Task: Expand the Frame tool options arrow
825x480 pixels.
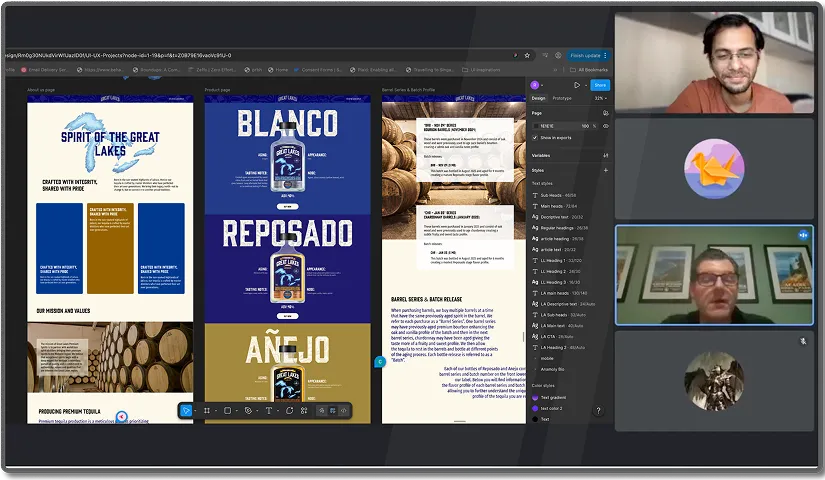Action: coord(216,411)
